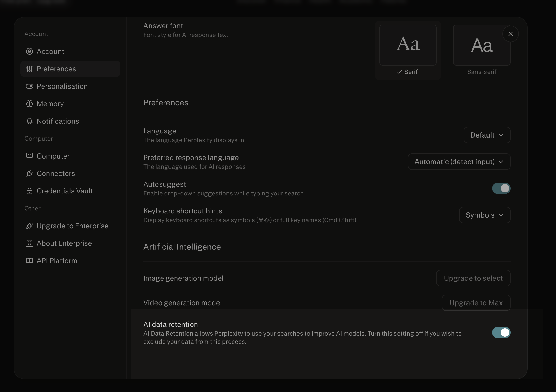This screenshot has width=556, height=392.
Task: Click the Connectors plug icon
Action: coord(29,173)
